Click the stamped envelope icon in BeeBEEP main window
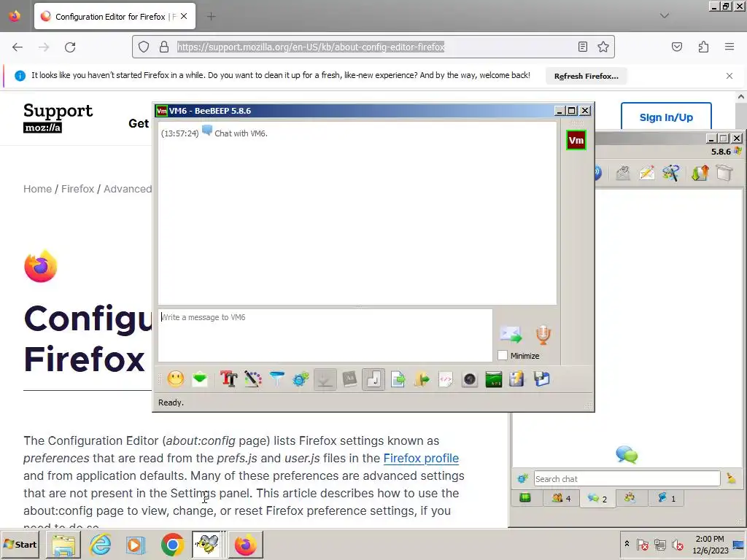Viewport: 747px width, 560px height. click(x=623, y=173)
